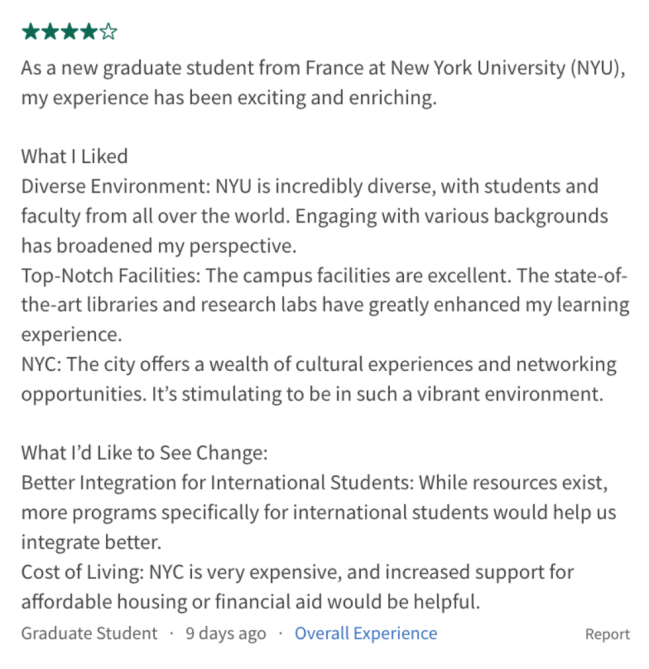Click the third filled rating star

tap(69, 32)
